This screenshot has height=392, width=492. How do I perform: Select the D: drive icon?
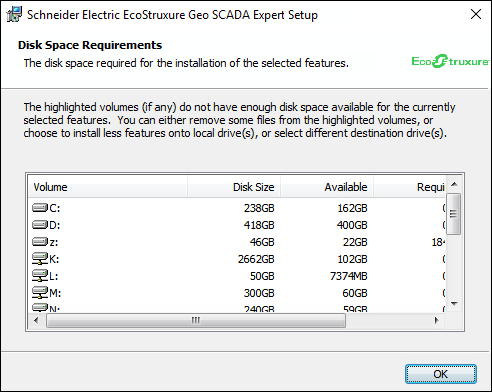coord(40,225)
